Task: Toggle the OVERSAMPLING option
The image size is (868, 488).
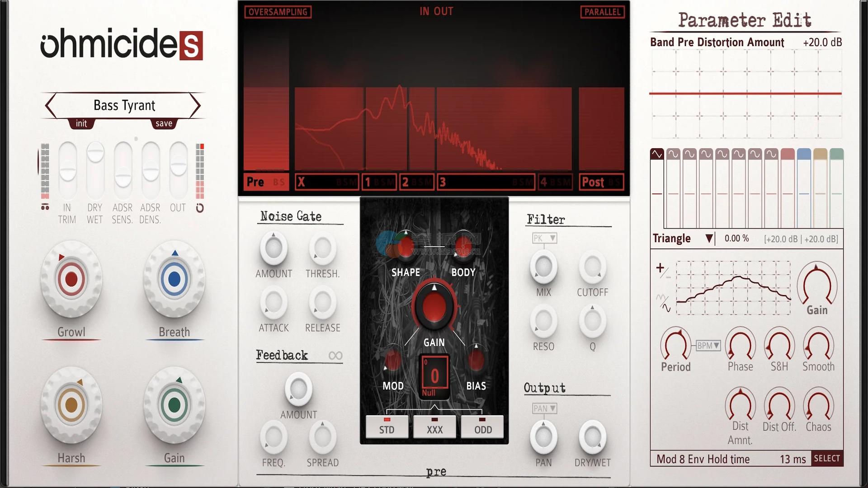Action: [x=278, y=12]
